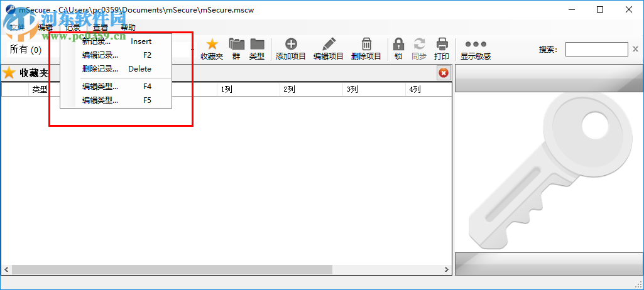Open the 收藏夹 favorites star toolbar icon
Screen dimensions: 644x290
point(212,44)
